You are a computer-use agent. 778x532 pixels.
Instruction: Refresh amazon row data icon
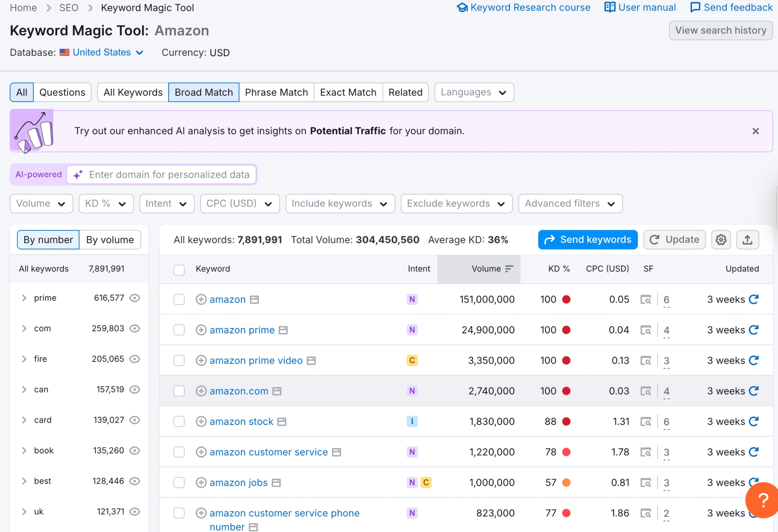tap(754, 299)
